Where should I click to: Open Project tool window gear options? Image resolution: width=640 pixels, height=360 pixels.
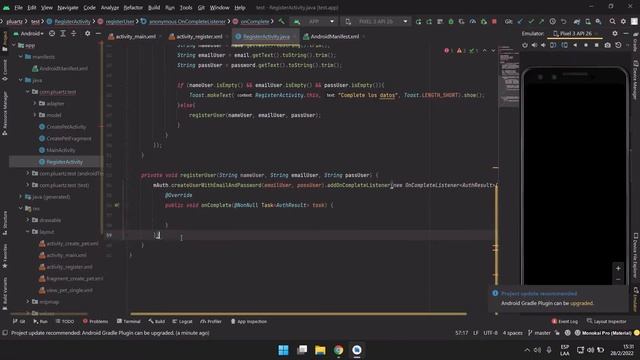(87, 33)
